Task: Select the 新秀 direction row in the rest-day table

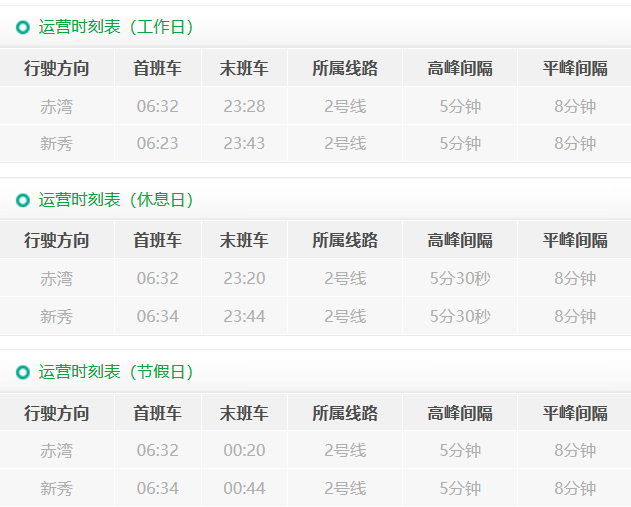Action: tap(57, 316)
